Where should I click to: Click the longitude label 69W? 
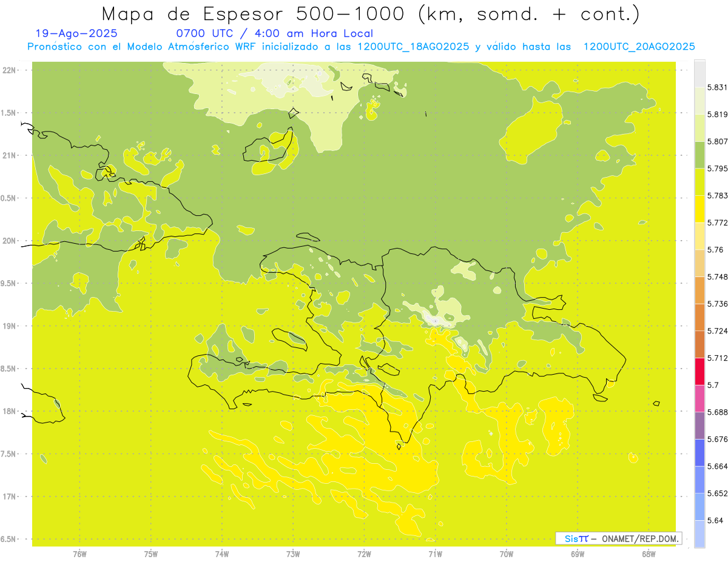click(578, 554)
